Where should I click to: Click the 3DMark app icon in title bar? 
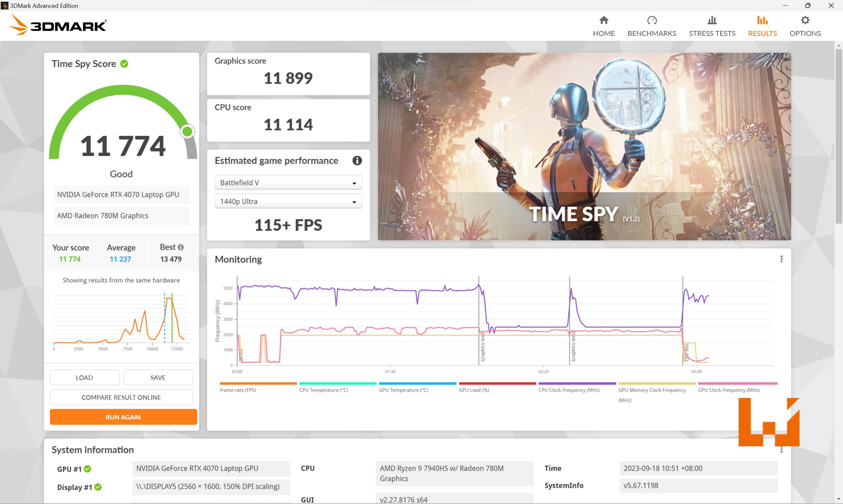point(4,5)
